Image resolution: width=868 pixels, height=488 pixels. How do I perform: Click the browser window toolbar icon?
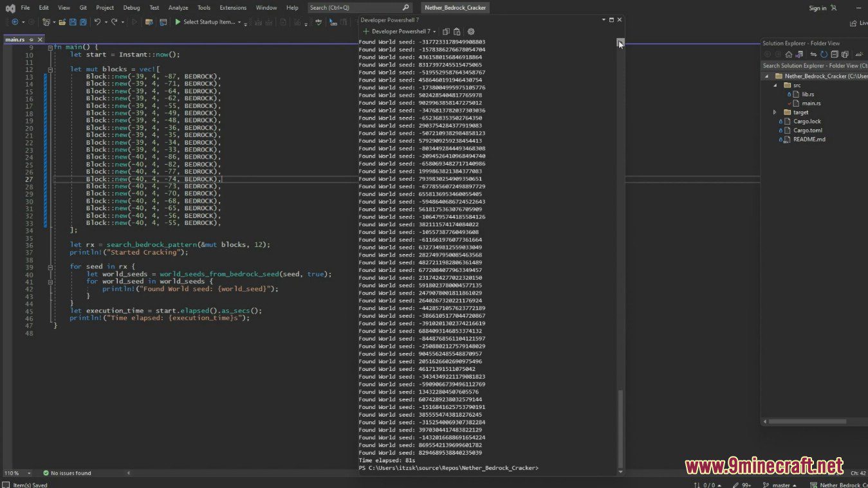[x=163, y=22]
